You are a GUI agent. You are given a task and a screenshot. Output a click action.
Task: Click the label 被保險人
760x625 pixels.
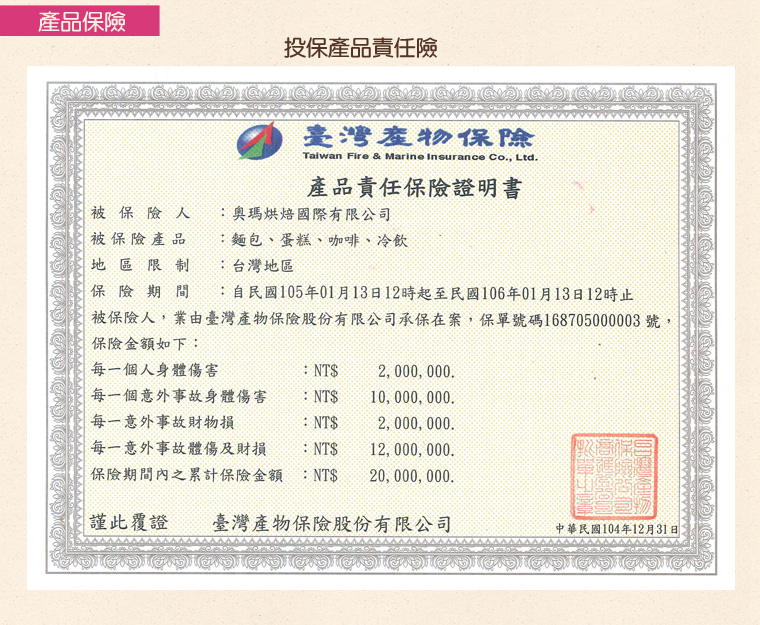pos(140,213)
